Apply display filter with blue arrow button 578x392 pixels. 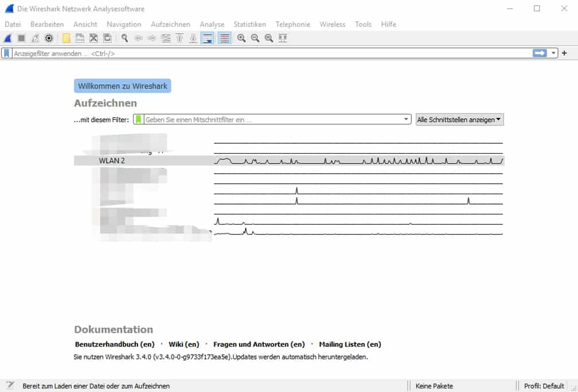(540, 53)
